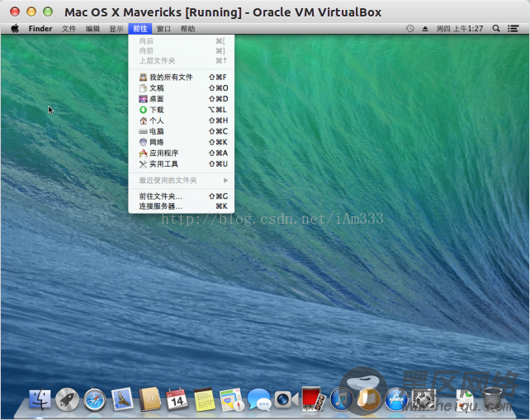Open yellow Notes icon in Dock

pyautogui.click(x=205, y=399)
